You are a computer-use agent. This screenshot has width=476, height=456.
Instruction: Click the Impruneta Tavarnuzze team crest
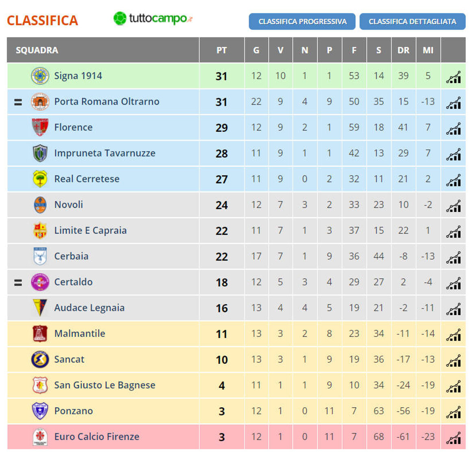tap(40, 153)
